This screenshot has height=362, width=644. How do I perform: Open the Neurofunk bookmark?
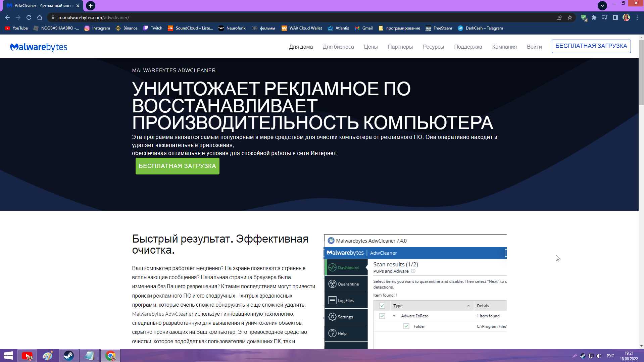232,28
